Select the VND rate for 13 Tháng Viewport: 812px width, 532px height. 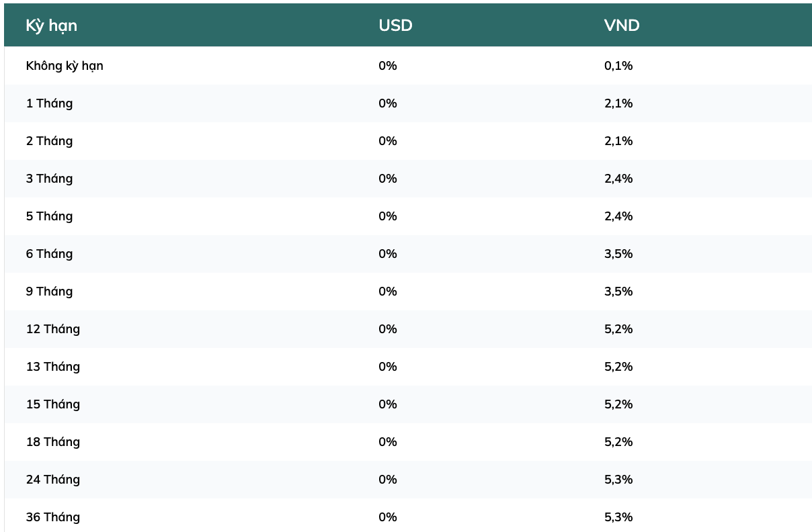[x=618, y=367]
